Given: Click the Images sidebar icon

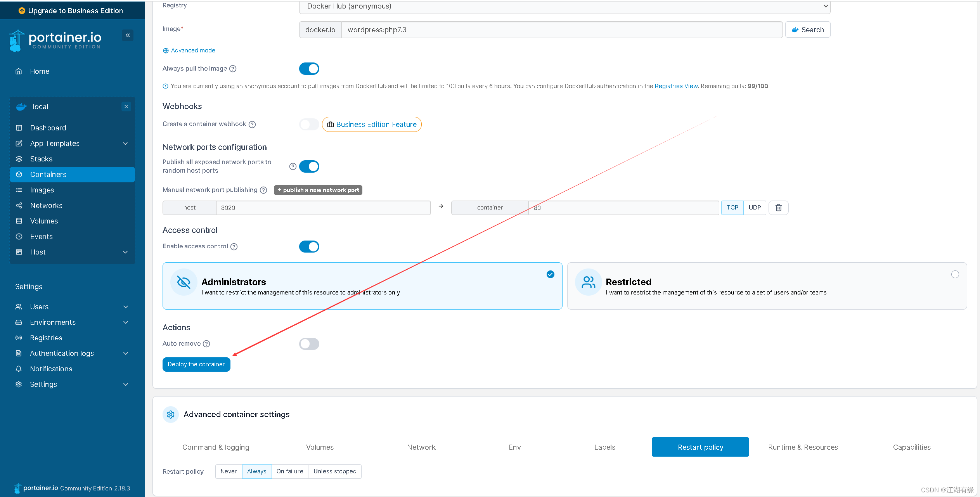Looking at the screenshot, I should point(19,190).
